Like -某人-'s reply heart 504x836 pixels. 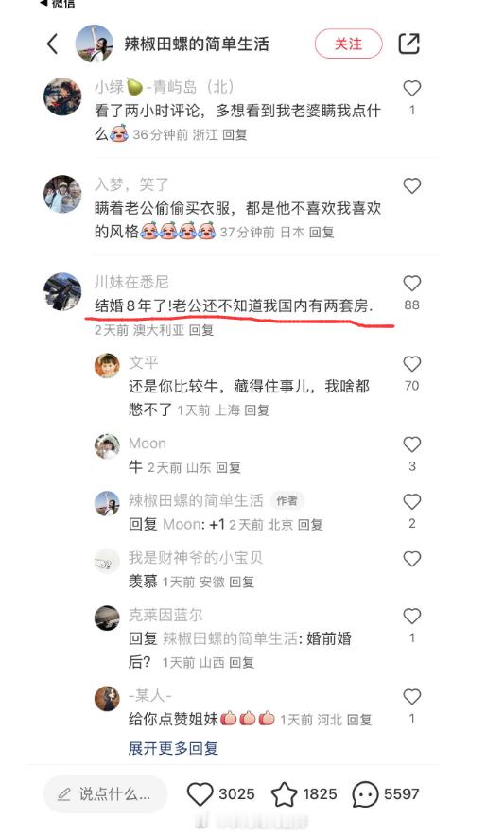[411, 696]
